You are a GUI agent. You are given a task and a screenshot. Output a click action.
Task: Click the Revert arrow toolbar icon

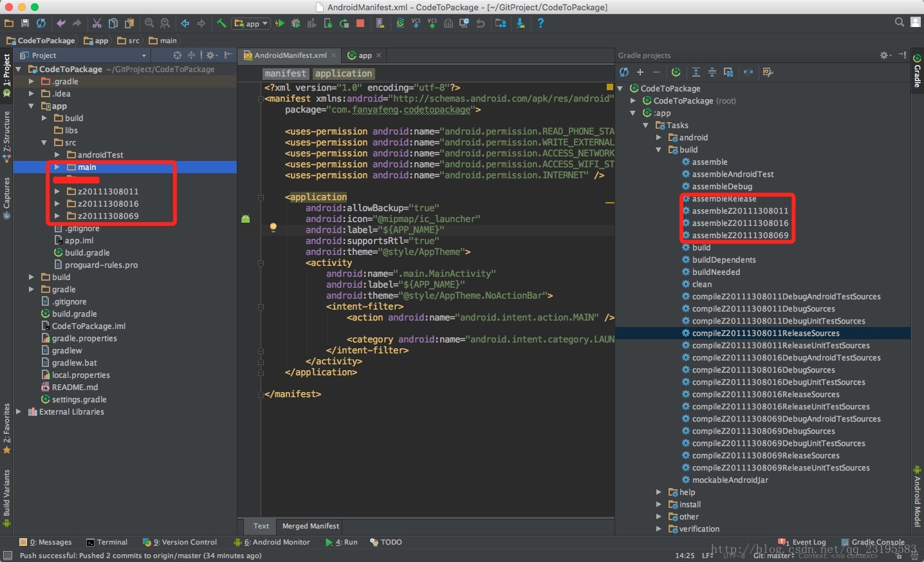tap(481, 23)
